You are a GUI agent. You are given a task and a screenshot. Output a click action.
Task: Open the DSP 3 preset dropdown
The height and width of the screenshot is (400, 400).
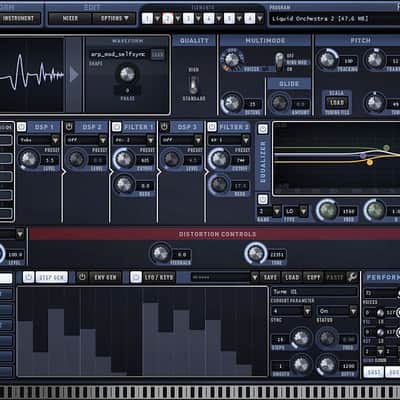[198, 140]
